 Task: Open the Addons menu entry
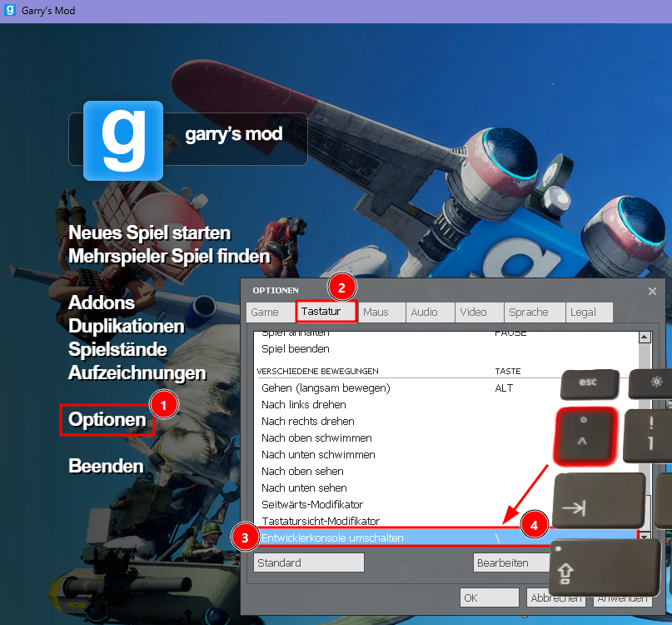coord(102,302)
